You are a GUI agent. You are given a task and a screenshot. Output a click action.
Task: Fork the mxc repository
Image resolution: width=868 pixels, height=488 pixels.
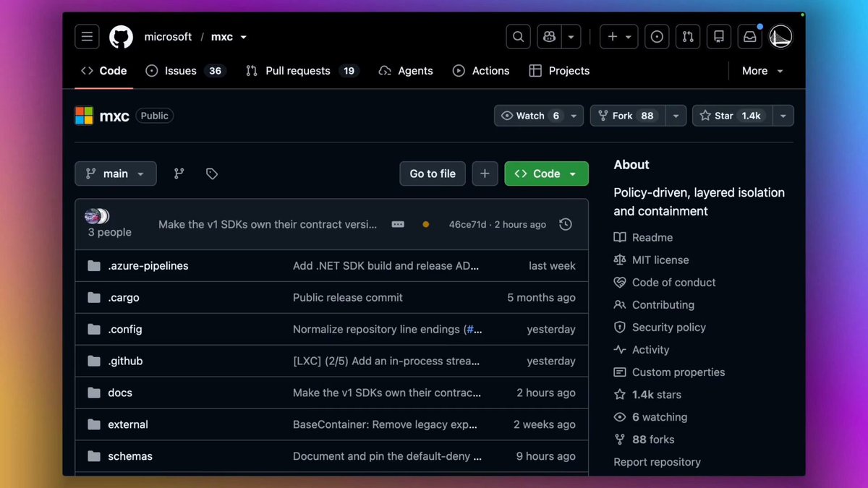pyautogui.click(x=628, y=116)
